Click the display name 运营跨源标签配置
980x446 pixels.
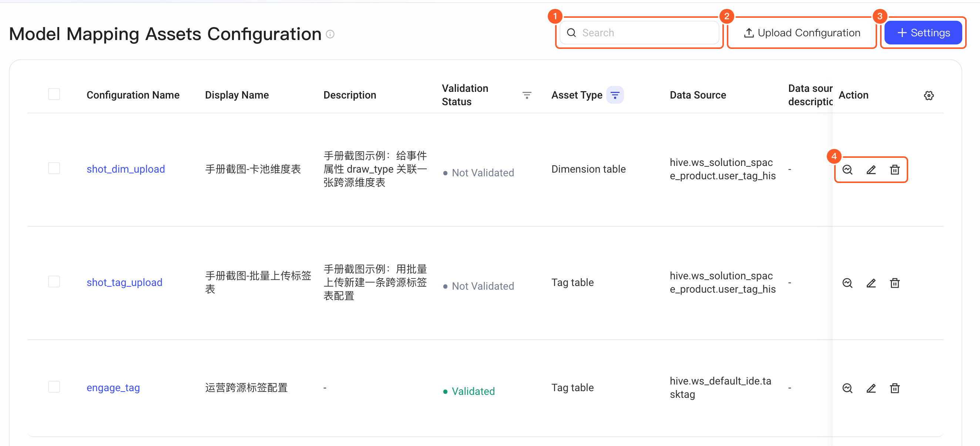coord(246,388)
